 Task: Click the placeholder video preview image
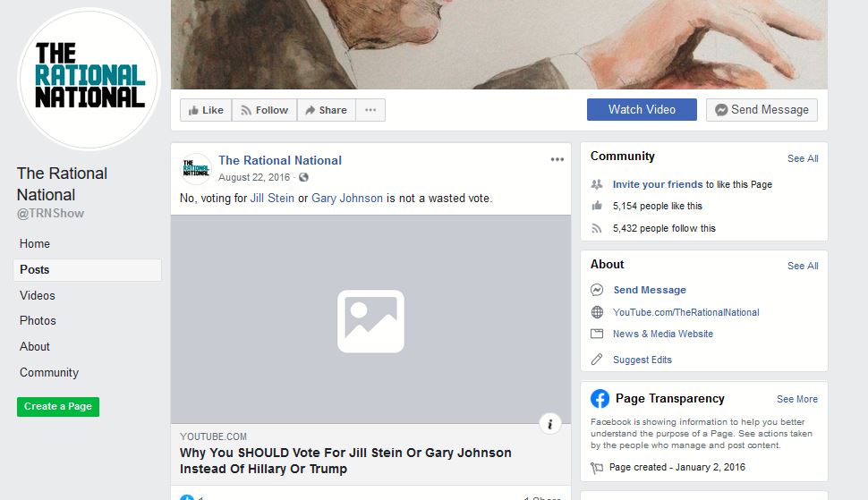[x=370, y=319]
